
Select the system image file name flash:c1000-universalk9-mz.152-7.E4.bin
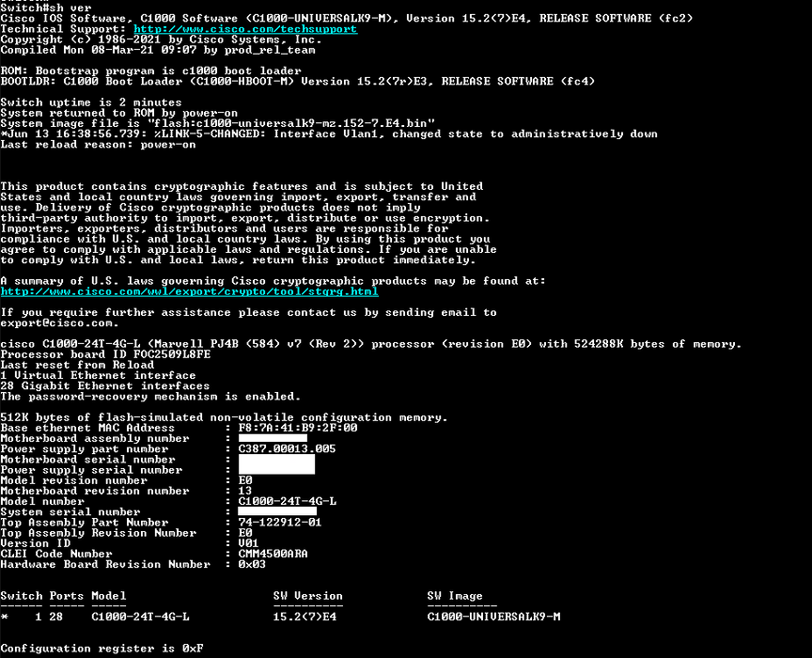(x=291, y=123)
